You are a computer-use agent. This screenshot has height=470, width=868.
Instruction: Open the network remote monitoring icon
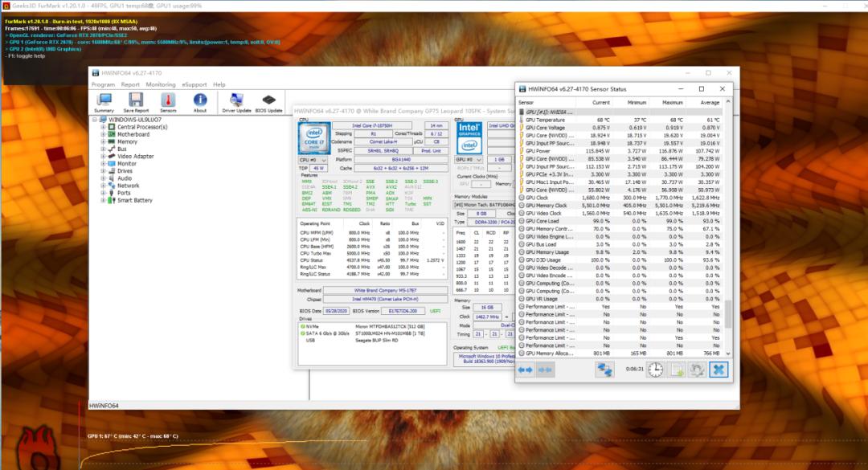604,370
